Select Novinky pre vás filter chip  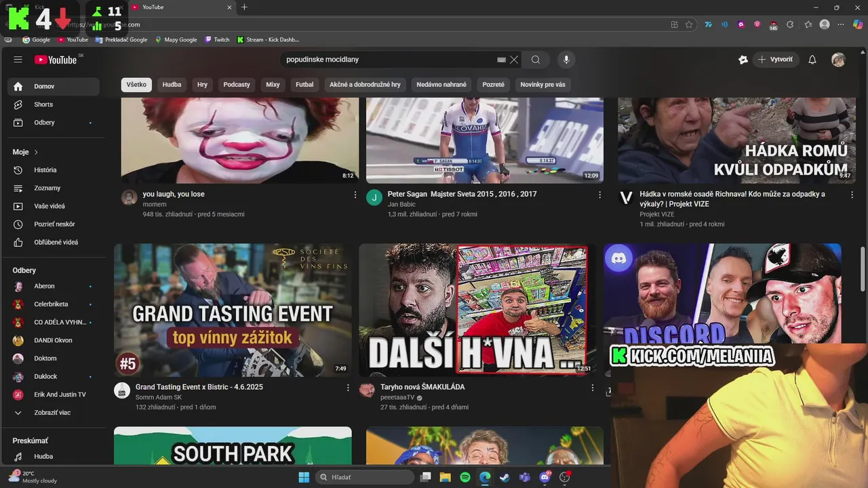point(542,85)
